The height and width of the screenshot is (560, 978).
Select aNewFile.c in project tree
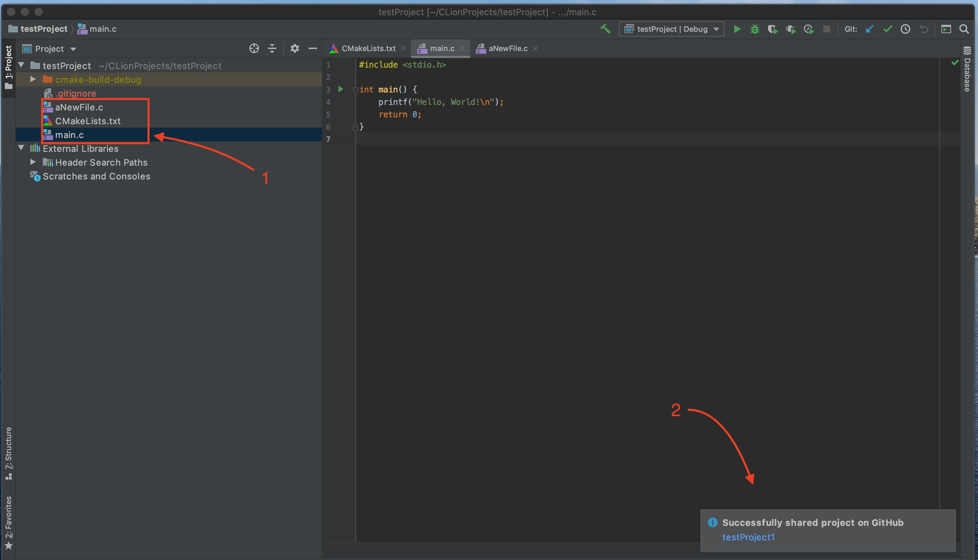[x=79, y=107]
